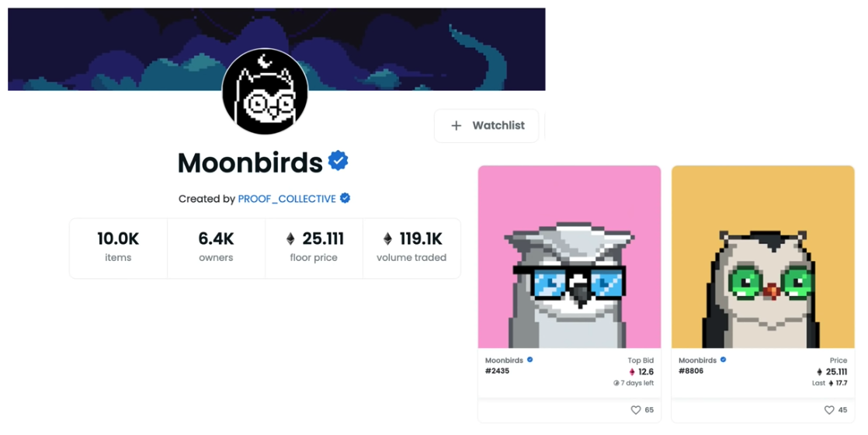Click the Ethereum icon beside volume traded
This screenshot has height=435, width=868.
[387, 238]
